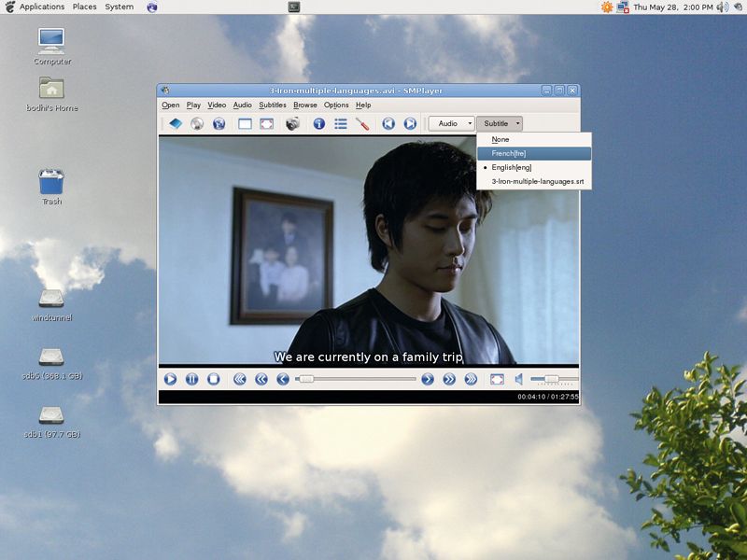Open the Help menu
Screen dimensions: 747x560
click(x=363, y=105)
